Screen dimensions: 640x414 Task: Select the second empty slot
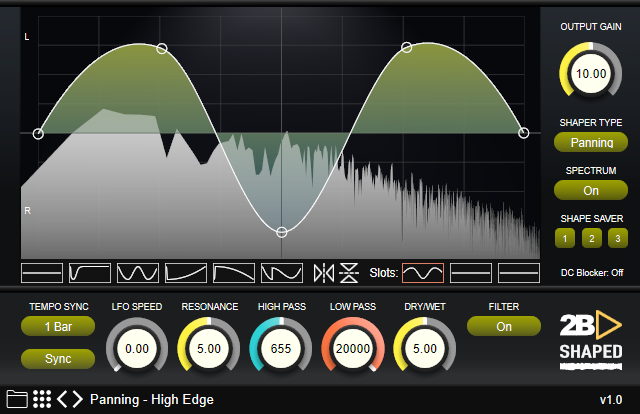[471, 273]
